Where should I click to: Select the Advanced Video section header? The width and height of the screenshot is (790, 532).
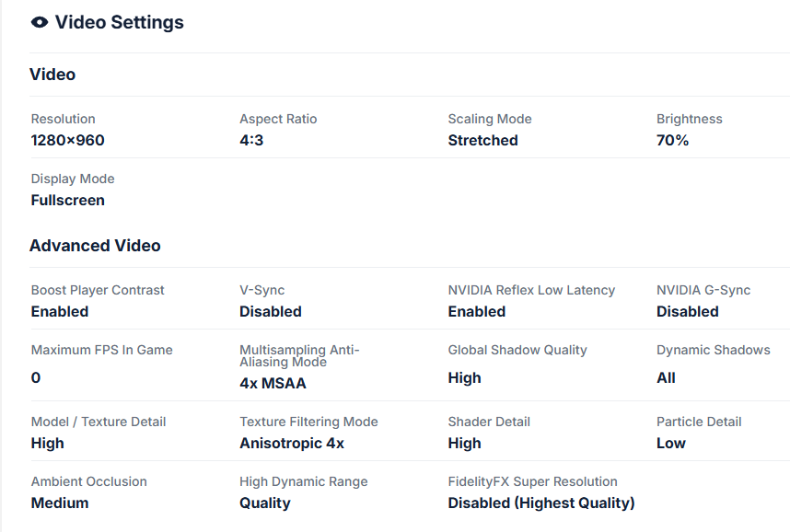tap(95, 246)
